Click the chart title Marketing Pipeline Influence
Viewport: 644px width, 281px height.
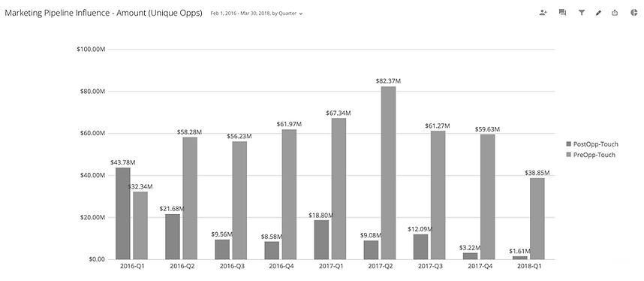coord(104,14)
